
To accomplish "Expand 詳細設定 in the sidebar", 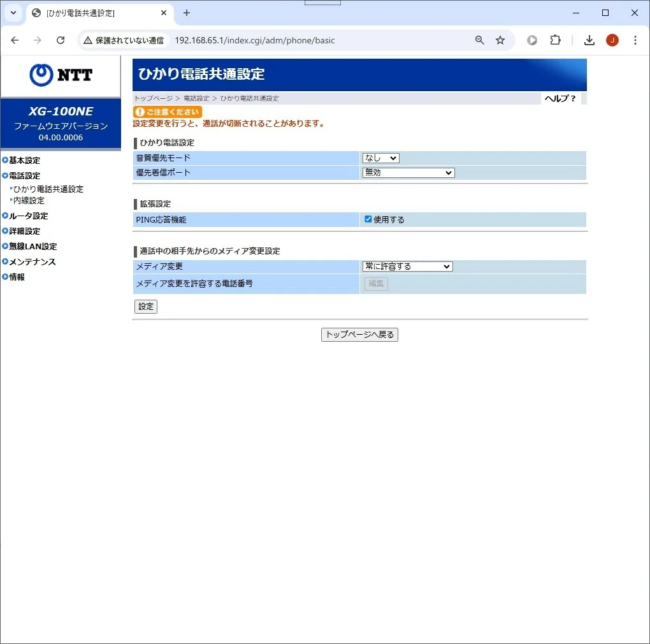I will [x=21, y=231].
